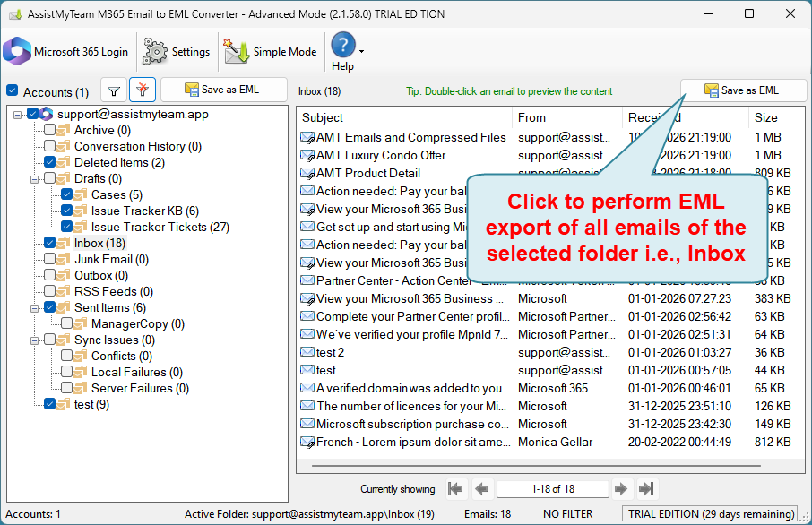Enable the Archive (0) folder checkbox

[x=48, y=130]
